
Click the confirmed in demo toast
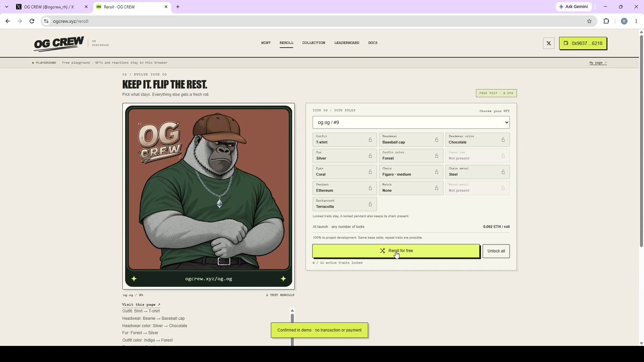point(319,330)
